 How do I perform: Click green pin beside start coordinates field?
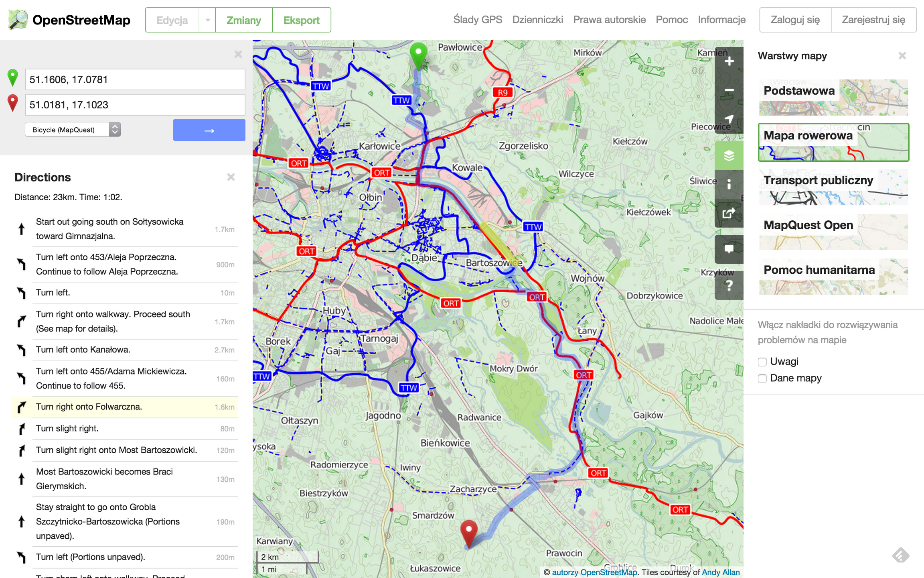point(13,77)
